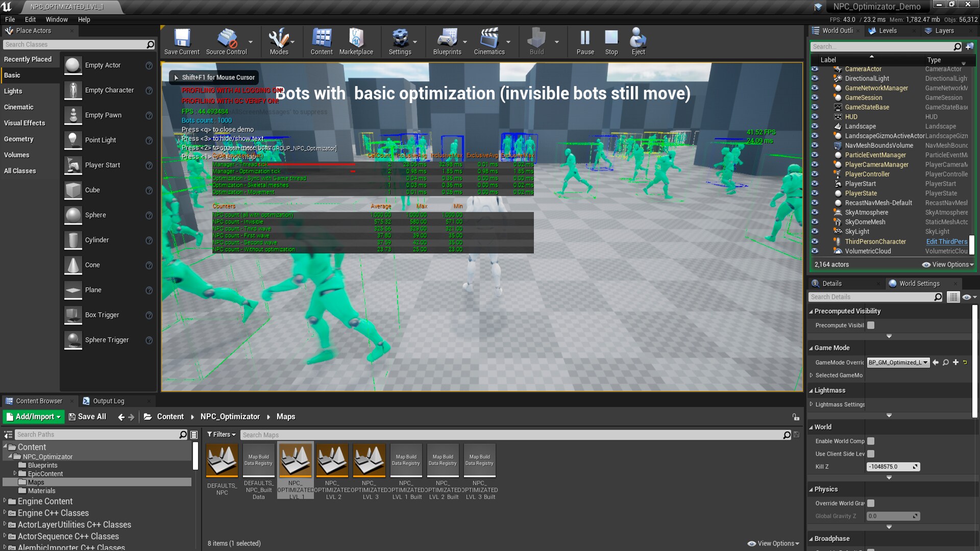The image size is (980, 551).
Task: Open the Cinematics toolbar icon
Action: 488,41
